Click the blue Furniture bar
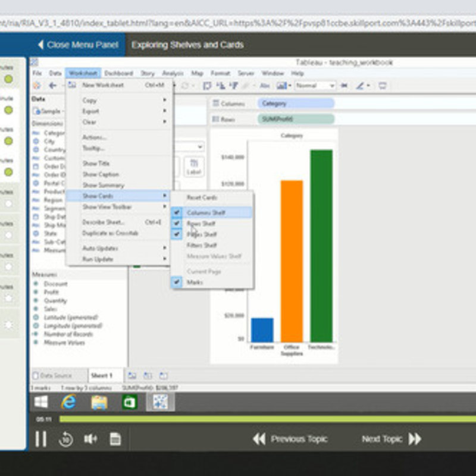Screen dimensions: 476x476 pos(262,330)
